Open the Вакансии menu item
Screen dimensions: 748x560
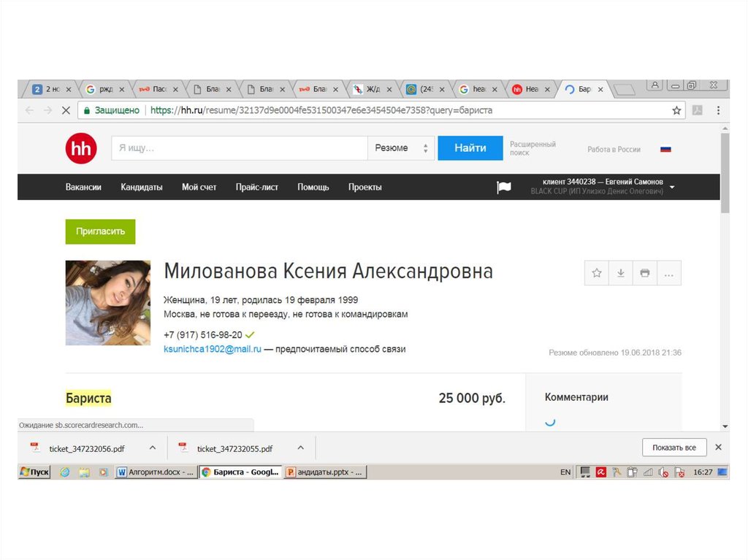coord(83,187)
